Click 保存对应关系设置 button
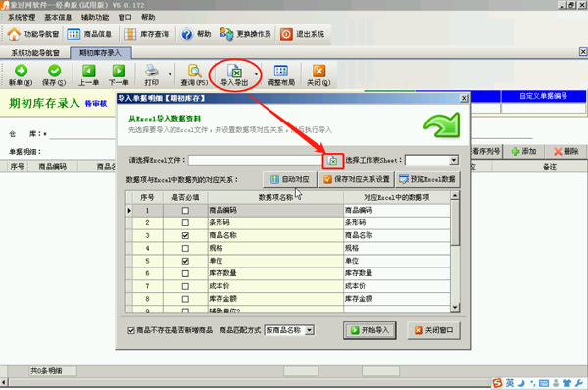The height and width of the screenshot is (390, 588). click(357, 179)
